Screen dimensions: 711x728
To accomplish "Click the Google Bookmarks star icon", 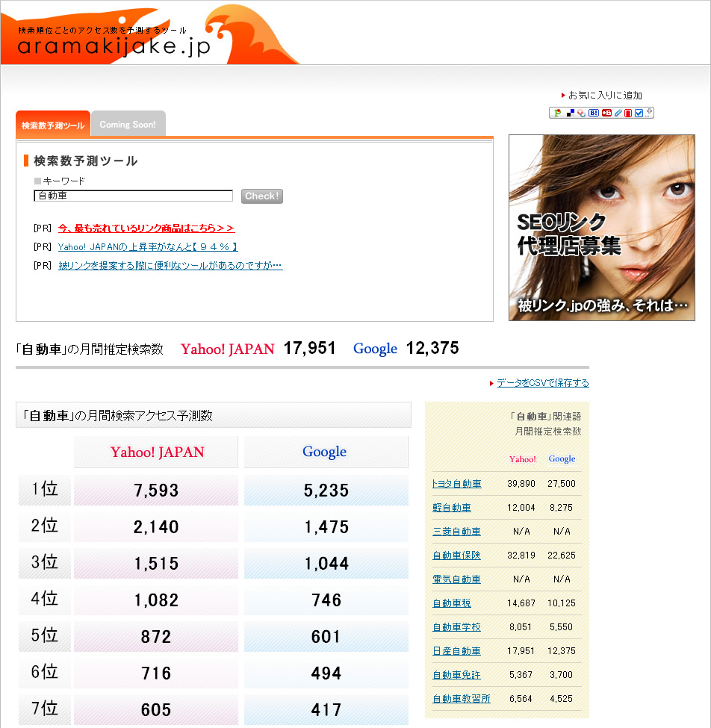I will click(x=582, y=113).
